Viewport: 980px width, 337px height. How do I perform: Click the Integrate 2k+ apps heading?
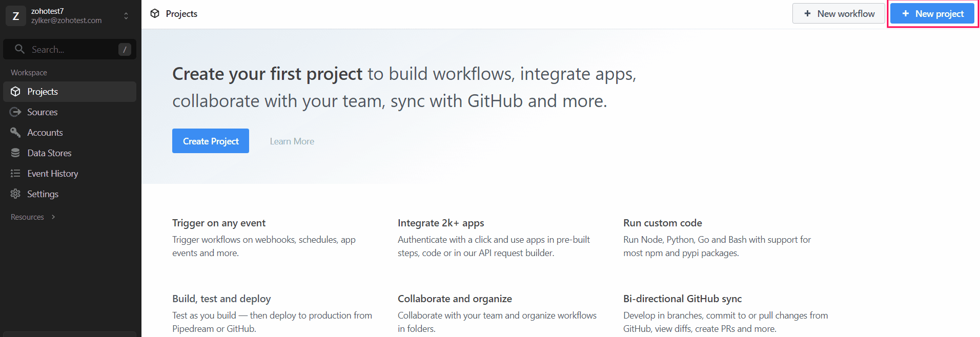pyautogui.click(x=441, y=223)
